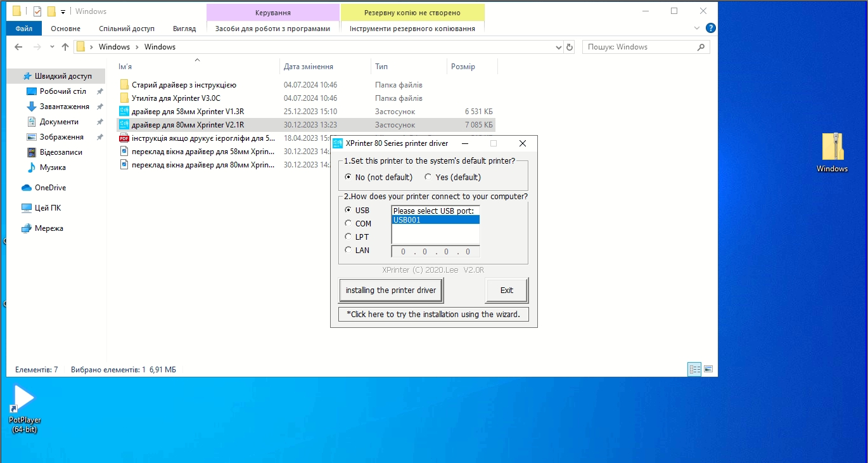The width and height of the screenshot is (868, 463).
Task: Click the Пошук: Windows search field
Action: [x=639, y=47]
